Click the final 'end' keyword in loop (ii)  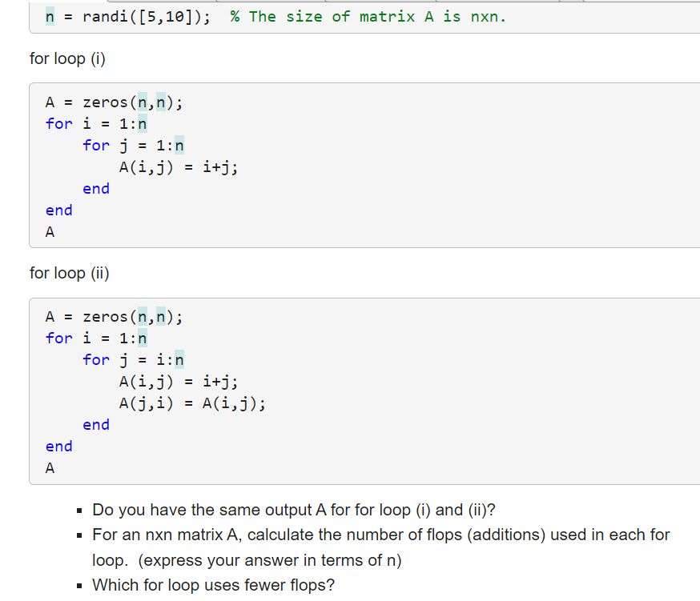[x=58, y=446]
